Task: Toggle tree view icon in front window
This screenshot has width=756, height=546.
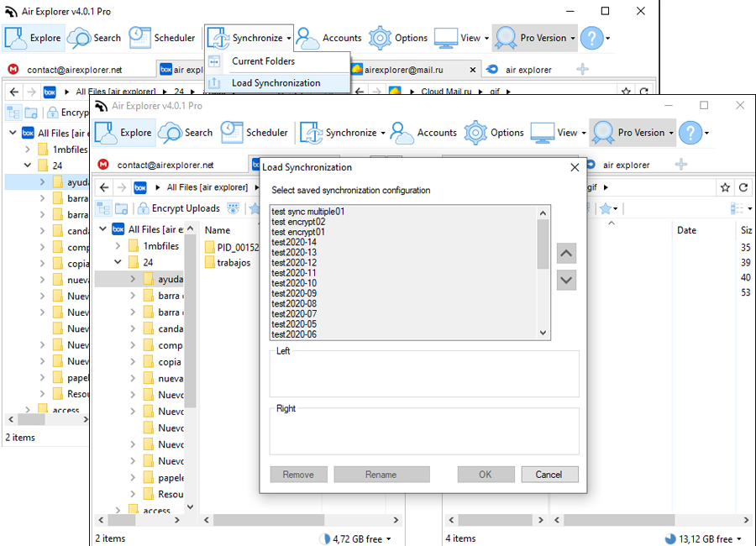Action: point(103,208)
